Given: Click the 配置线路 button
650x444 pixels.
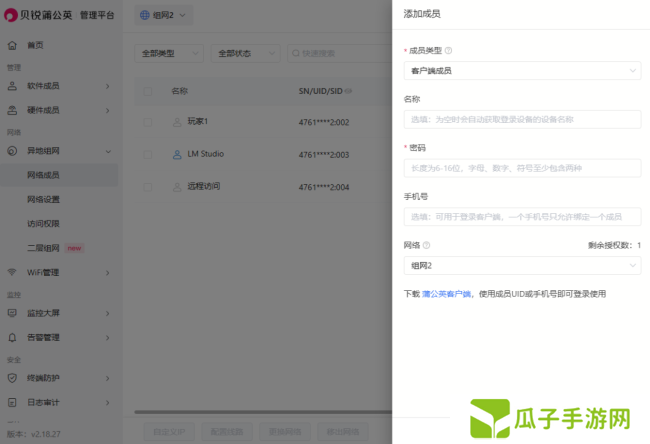Looking at the screenshot, I should click(x=227, y=432).
